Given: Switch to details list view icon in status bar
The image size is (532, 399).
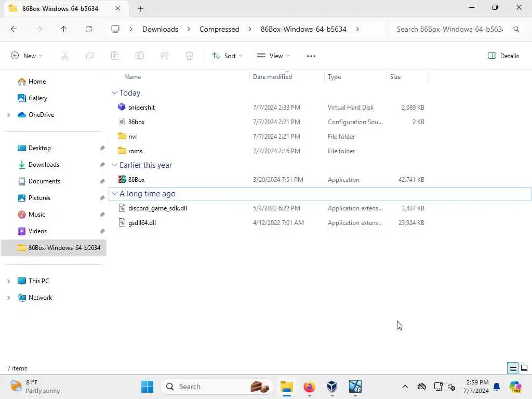Looking at the screenshot, I should (x=513, y=368).
